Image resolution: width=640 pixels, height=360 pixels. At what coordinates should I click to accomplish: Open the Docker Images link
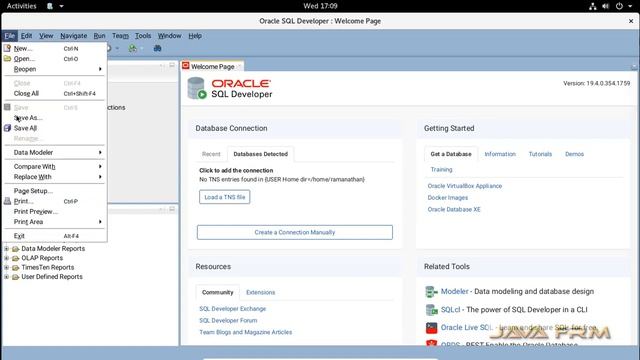pyautogui.click(x=448, y=198)
